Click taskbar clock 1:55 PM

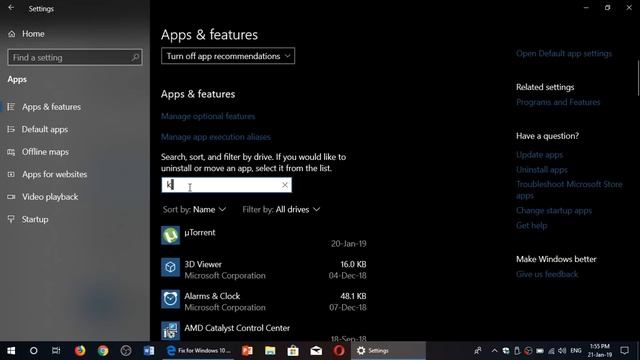pyautogui.click(x=600, y=351)
